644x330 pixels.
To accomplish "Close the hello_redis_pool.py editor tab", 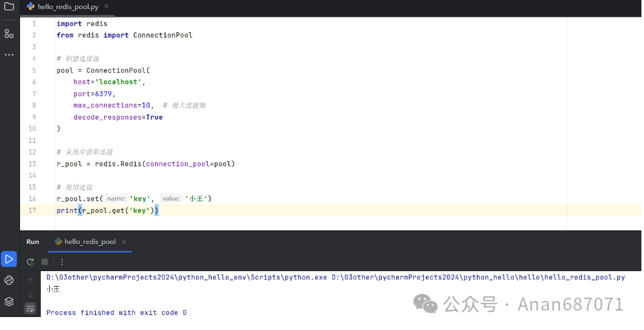I will coord(106,6).
